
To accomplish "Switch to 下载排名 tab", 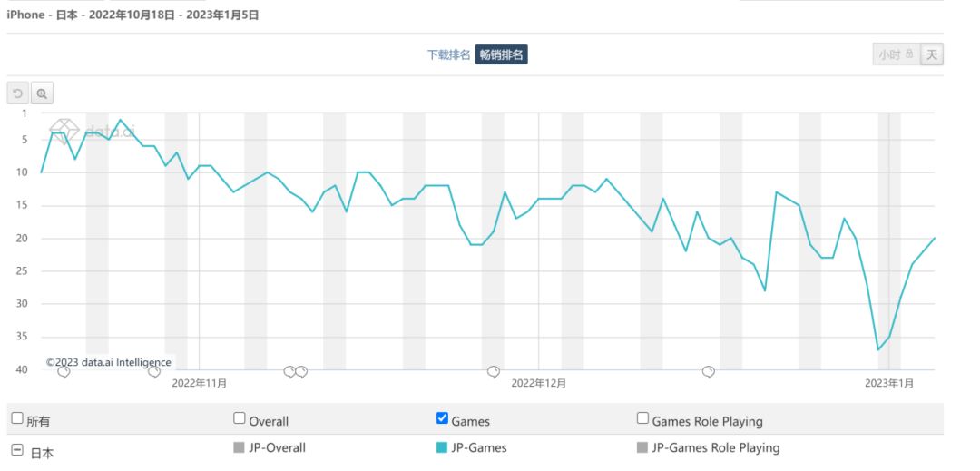I will click(x=448, y=54).
